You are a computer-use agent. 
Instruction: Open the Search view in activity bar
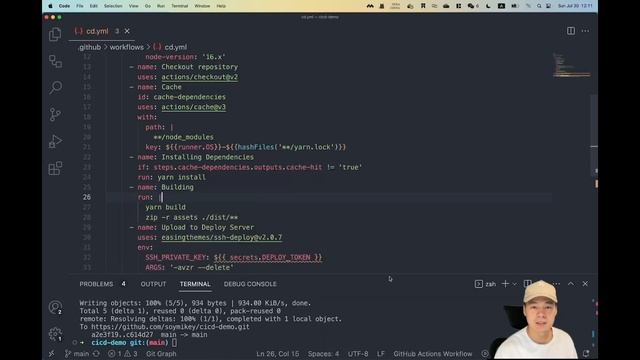(55, 87)
